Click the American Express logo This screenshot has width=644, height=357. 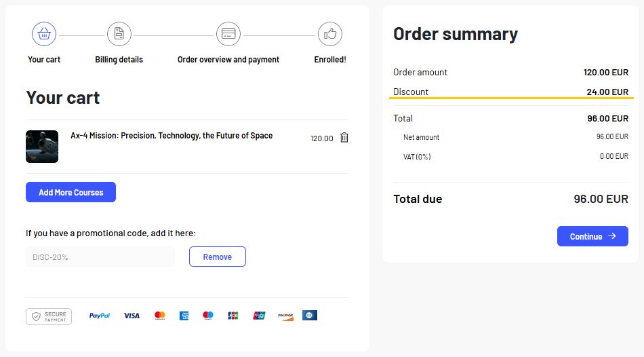coord(184,316)
